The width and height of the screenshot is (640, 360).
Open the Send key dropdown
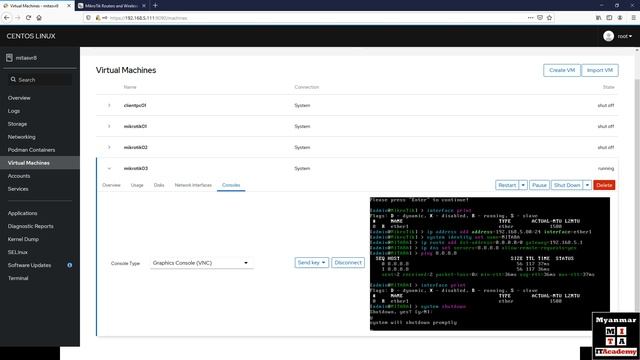[x=311, y=263]
